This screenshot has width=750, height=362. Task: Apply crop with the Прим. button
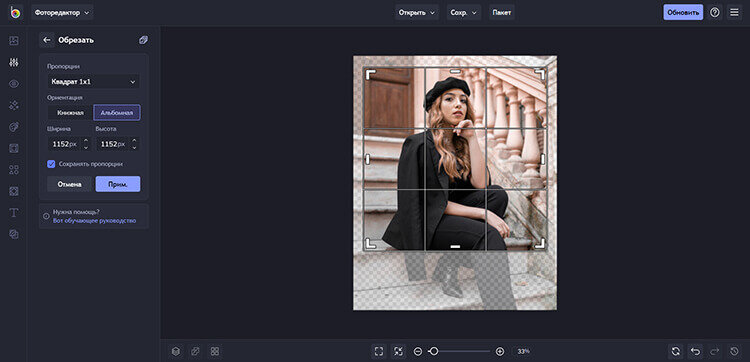(x=118, y=184)
